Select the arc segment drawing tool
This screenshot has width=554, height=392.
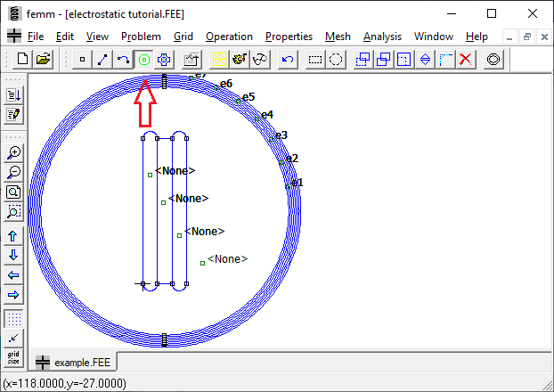(124, 60)
